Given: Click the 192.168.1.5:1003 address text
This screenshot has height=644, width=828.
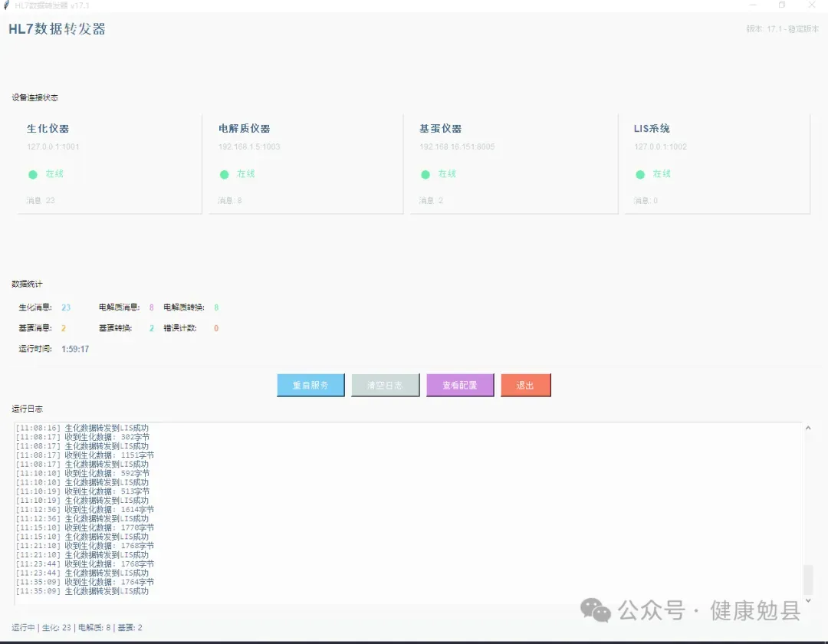Looking at the screenshot, I should pyautogui.click(x=249, y=146).
